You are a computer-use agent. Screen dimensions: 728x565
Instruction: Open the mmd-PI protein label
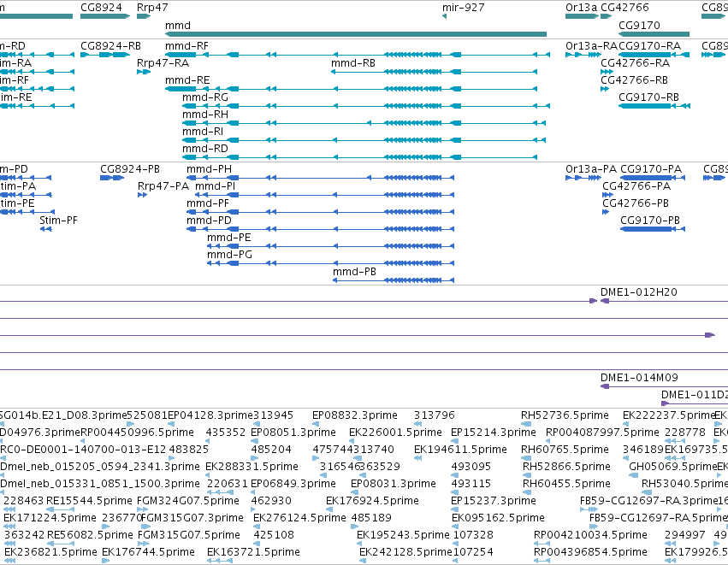tap(215, 186)
